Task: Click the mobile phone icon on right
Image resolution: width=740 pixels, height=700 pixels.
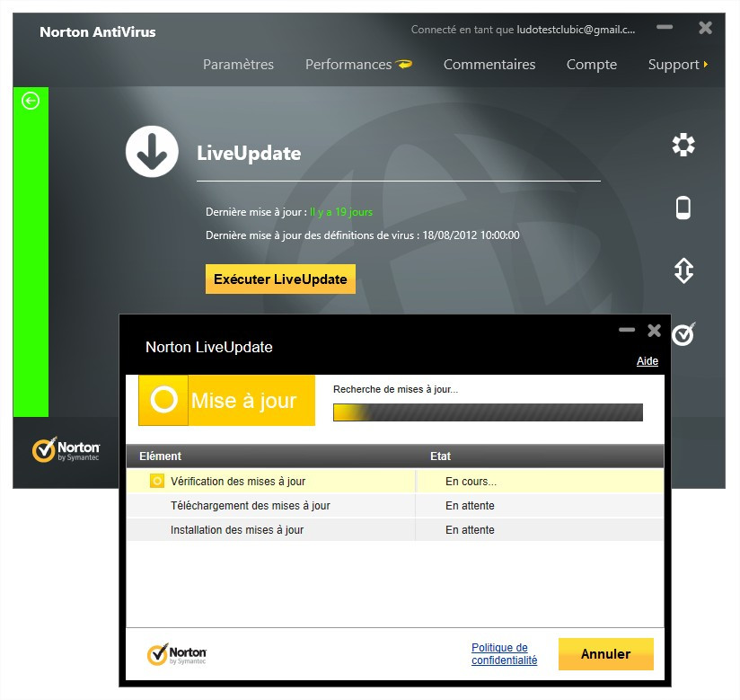Action: 683,208
